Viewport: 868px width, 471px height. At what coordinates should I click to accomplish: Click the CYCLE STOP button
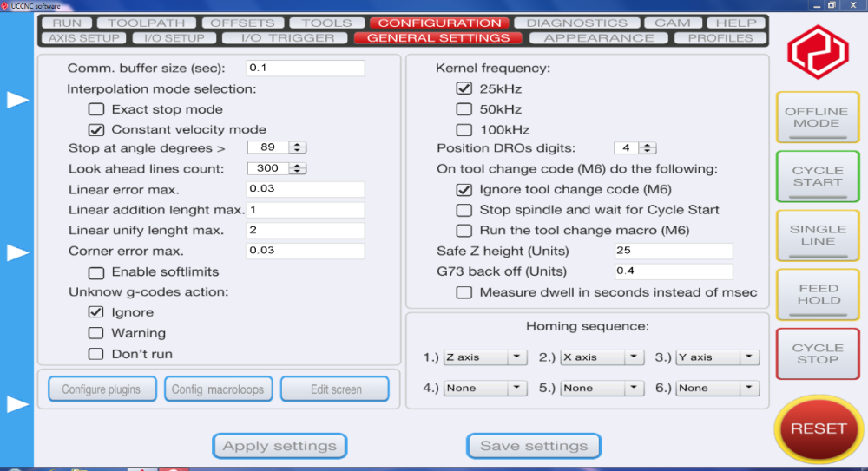pyautogui.click(x=818, y=354)
